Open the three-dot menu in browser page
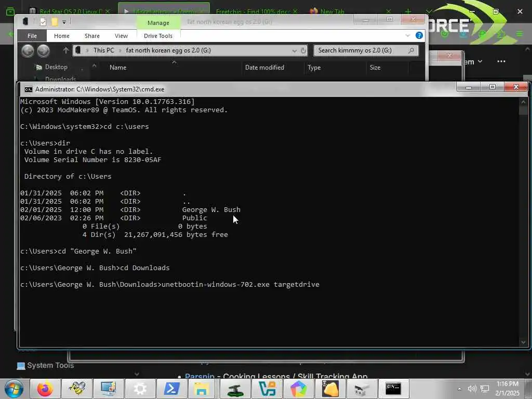 501,61
